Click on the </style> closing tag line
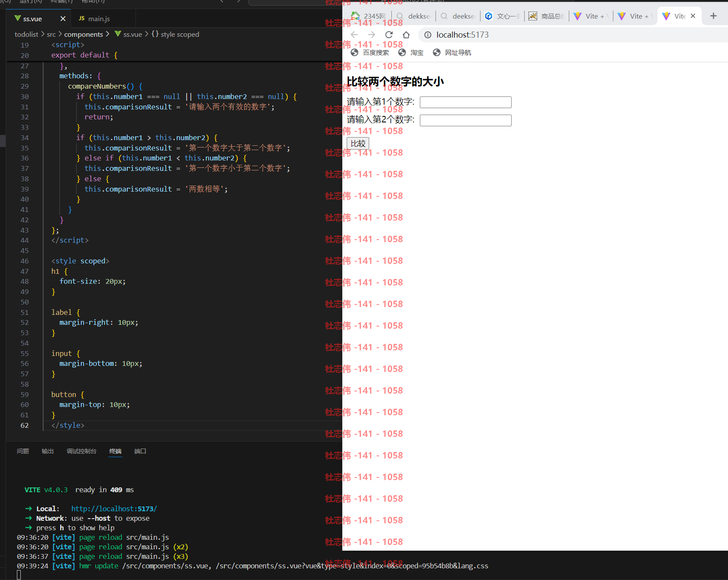Image resolution: width=728 pixels, height=580 pixels. click(x=68, y=425)
